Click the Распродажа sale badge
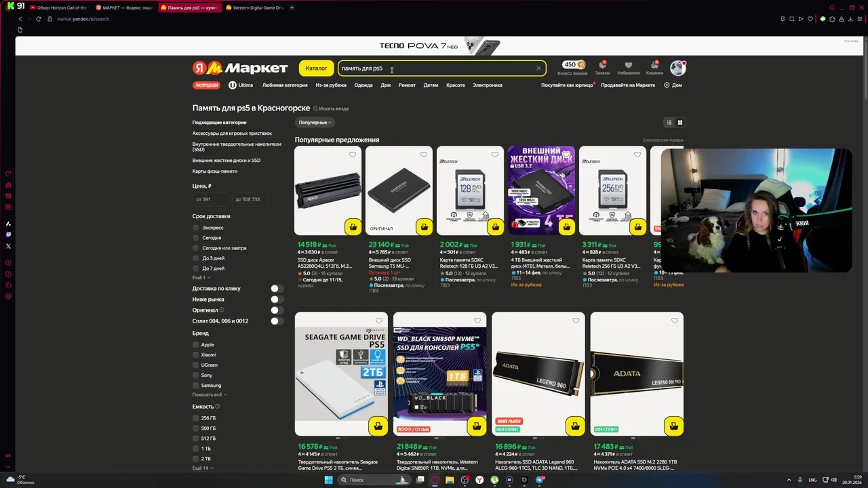The height and width of the screenshot is (488, 868). click(x=207, y=85)
